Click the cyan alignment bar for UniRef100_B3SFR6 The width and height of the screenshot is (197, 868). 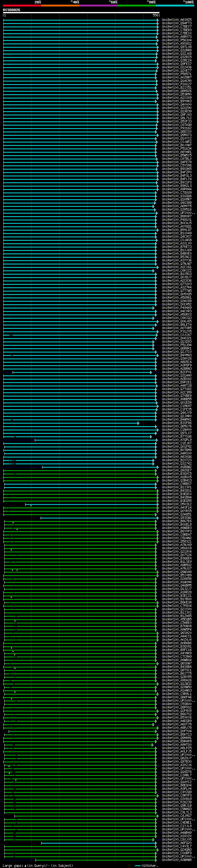coord(71,423)
